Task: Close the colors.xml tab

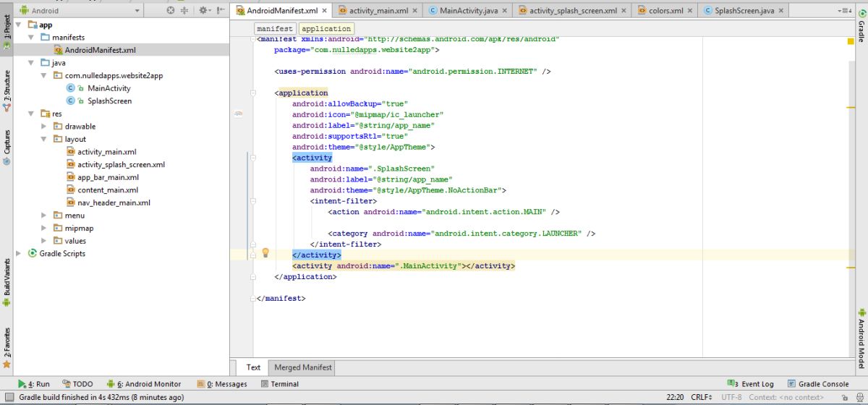Action: pos(689,11)
